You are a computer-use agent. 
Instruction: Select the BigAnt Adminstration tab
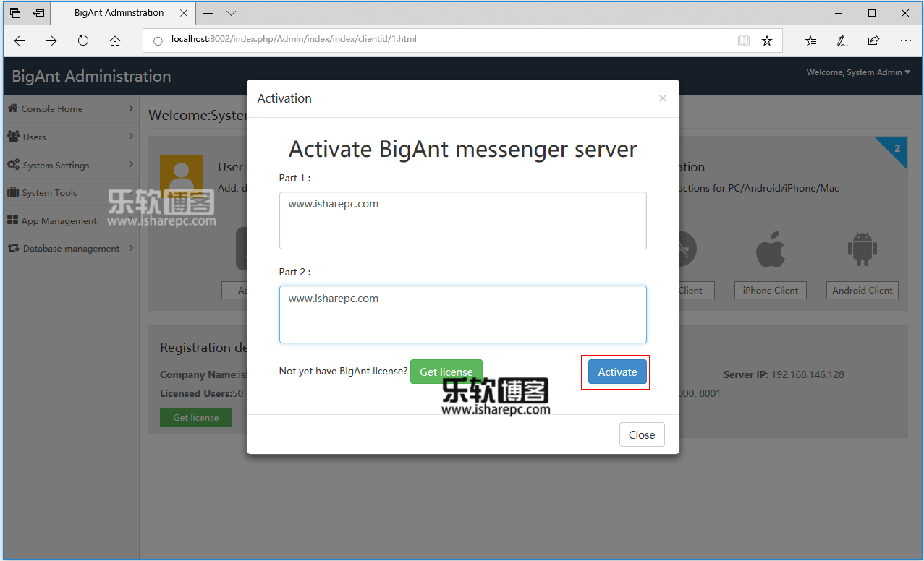pyautogui.click(x=122, y=13)
